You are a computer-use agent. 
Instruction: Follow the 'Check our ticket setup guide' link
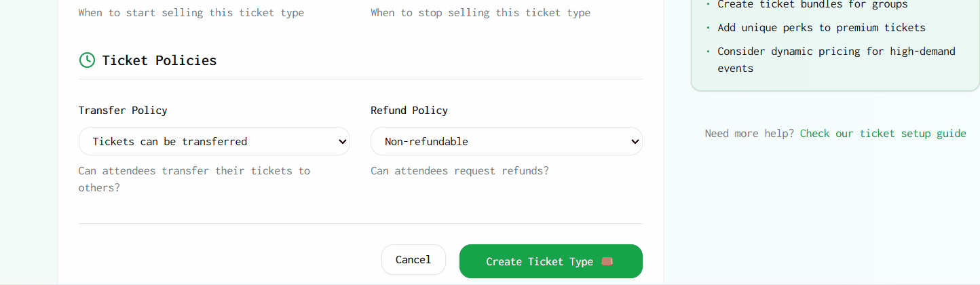click(882, 134)
